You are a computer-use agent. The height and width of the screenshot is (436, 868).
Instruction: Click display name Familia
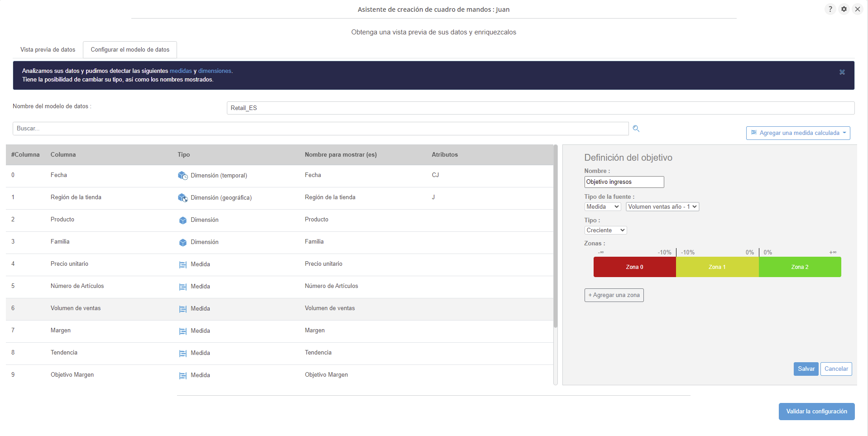[x=314, y=242]
